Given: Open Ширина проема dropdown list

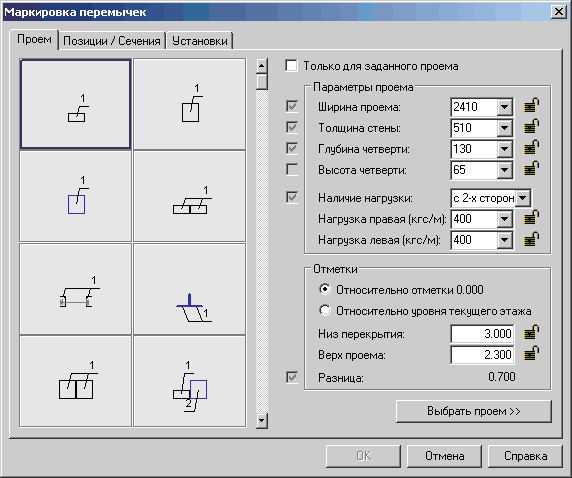Looking at the screenshot, I should click(505, 107).
